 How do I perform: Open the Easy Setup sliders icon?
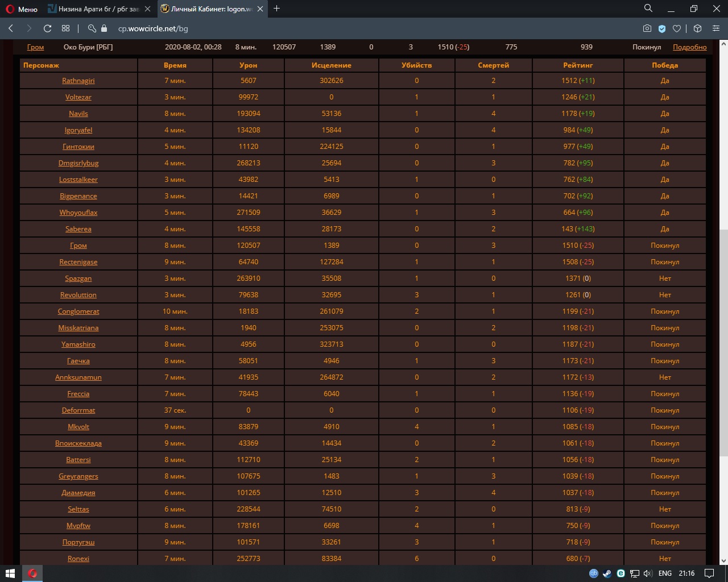click(x=717, y=28)
